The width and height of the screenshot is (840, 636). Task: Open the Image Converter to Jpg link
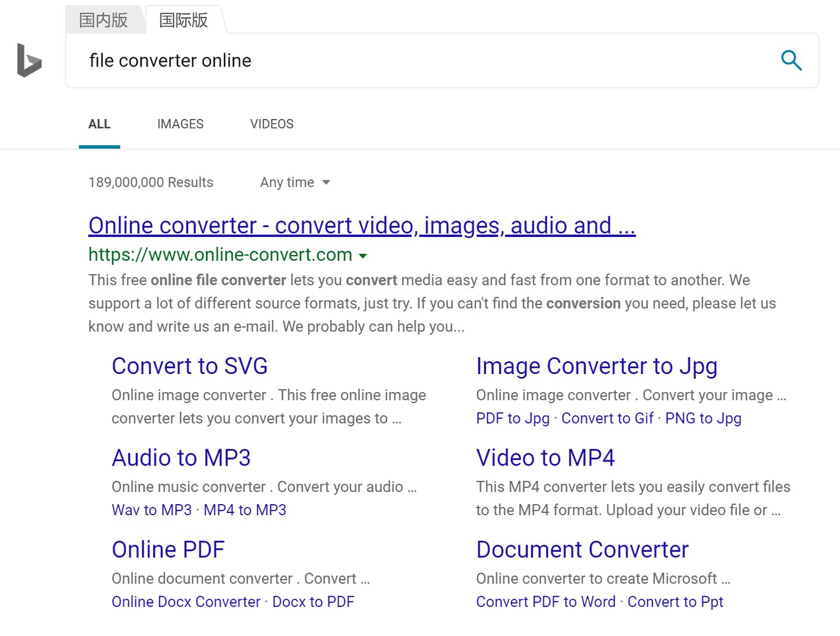click(596, 366)
